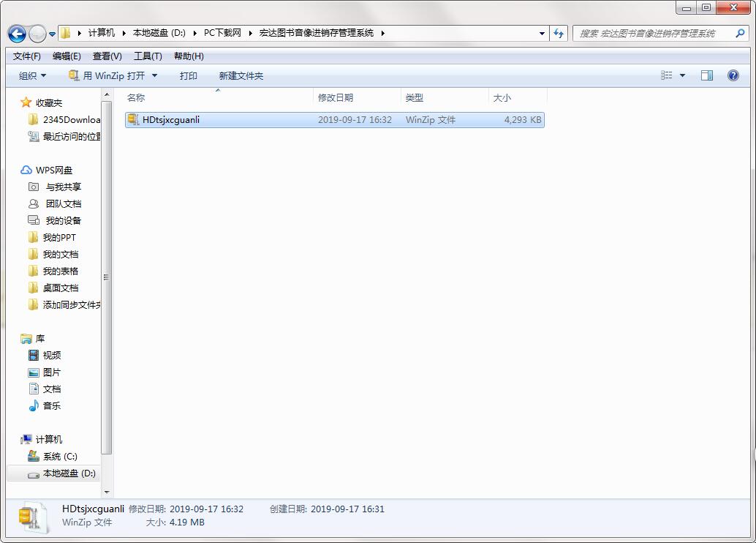Open WPS网盘 cloud icon in sidebar
The width and height of the screenshot is (756, 543).
click(26, 170)
